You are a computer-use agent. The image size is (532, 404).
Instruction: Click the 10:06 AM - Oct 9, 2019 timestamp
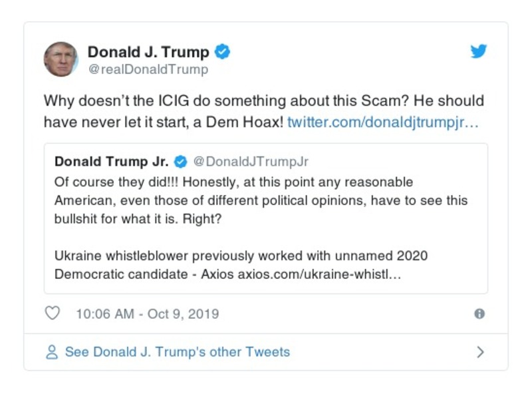coord(147,313)
